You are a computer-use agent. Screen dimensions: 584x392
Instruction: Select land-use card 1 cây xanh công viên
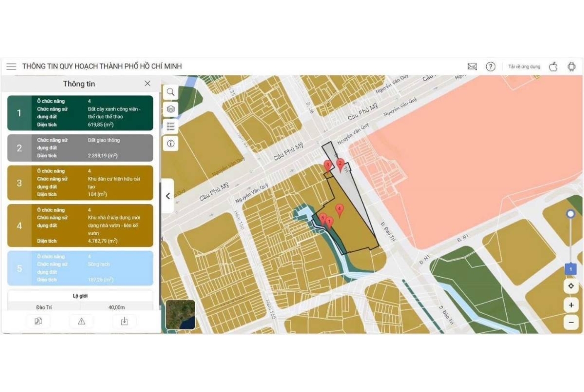point(80,113)
